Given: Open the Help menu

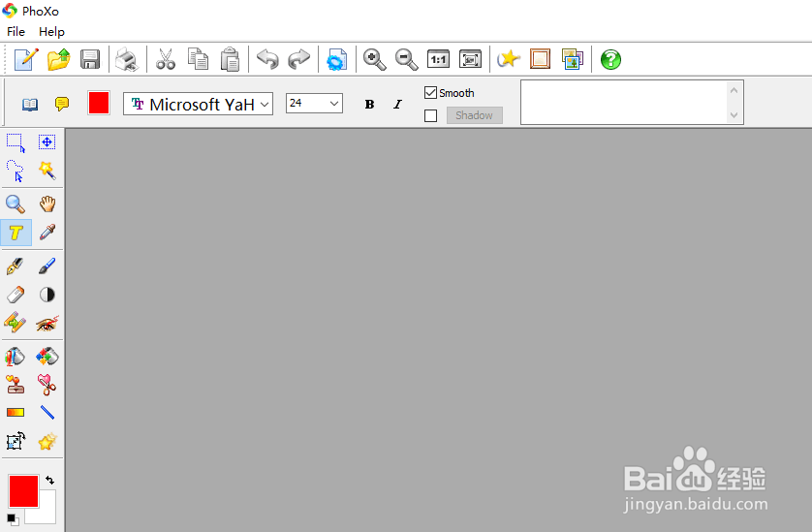Looking at the screenshot, I should point(51,32).
